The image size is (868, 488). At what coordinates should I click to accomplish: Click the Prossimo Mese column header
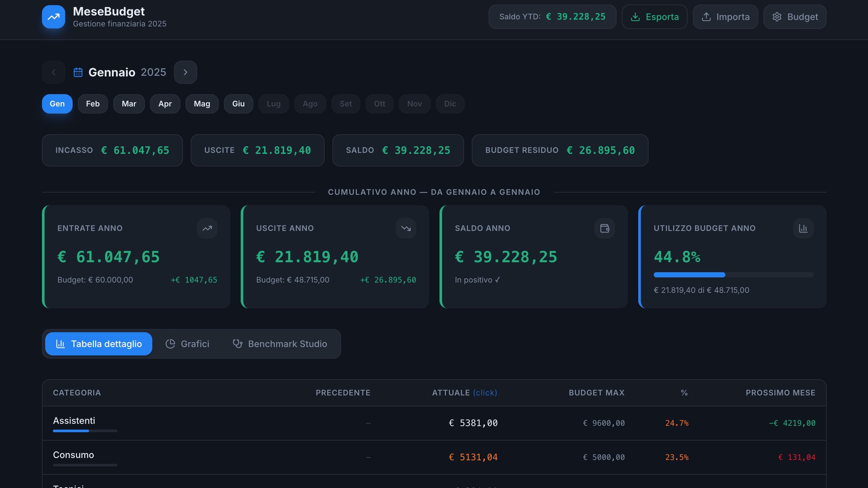(780, 393)
